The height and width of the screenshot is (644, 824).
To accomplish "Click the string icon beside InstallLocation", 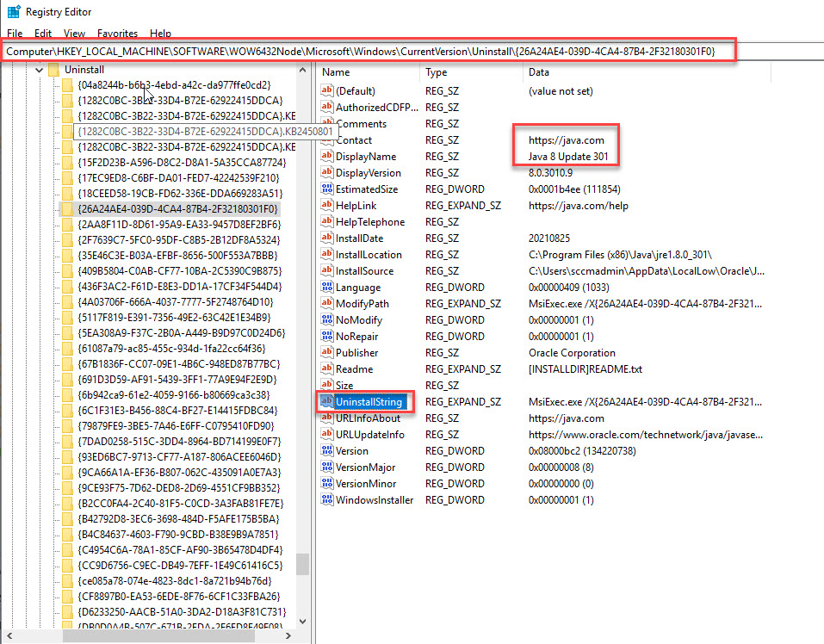I will coord(326,255).
